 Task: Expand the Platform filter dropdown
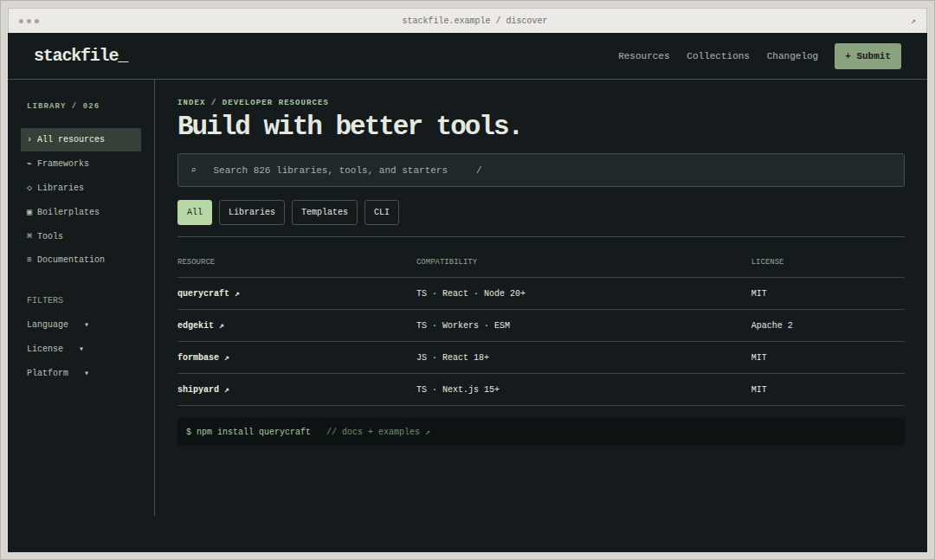[58, 373]
